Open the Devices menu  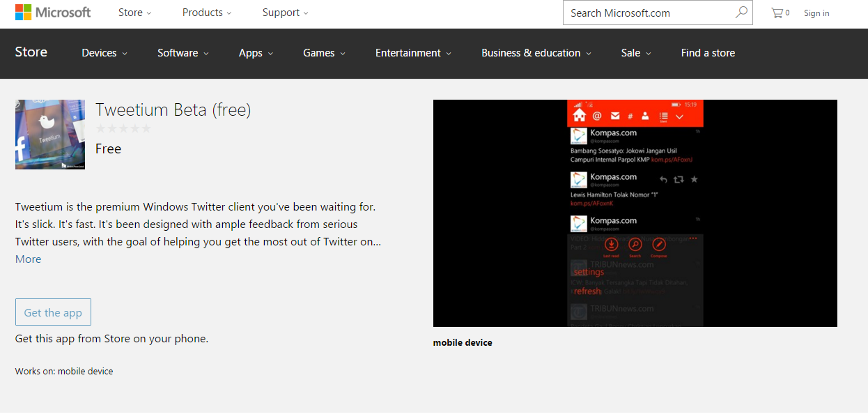coord(104,53)
